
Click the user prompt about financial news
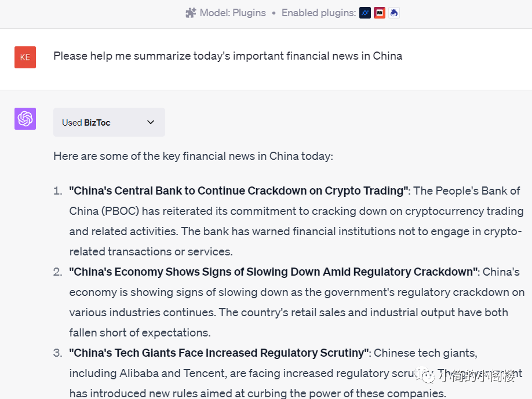[228, 56]
